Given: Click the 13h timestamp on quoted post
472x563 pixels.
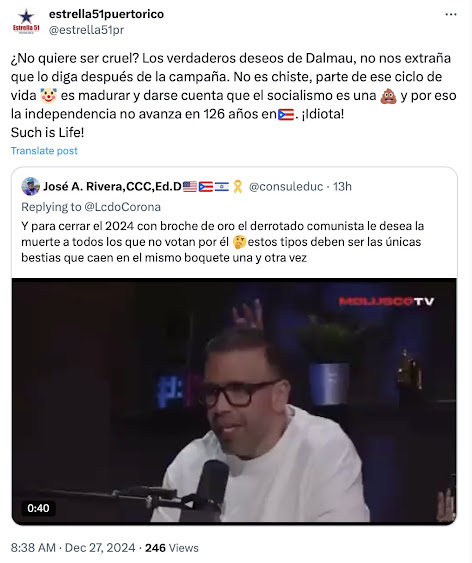Looking at the screenshot, I should (x=342, y=187).
